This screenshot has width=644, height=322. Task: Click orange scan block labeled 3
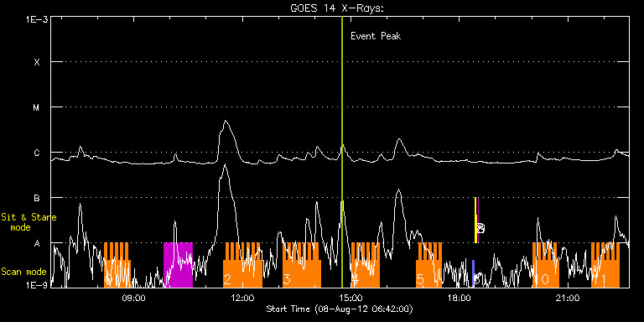(302, 265)
